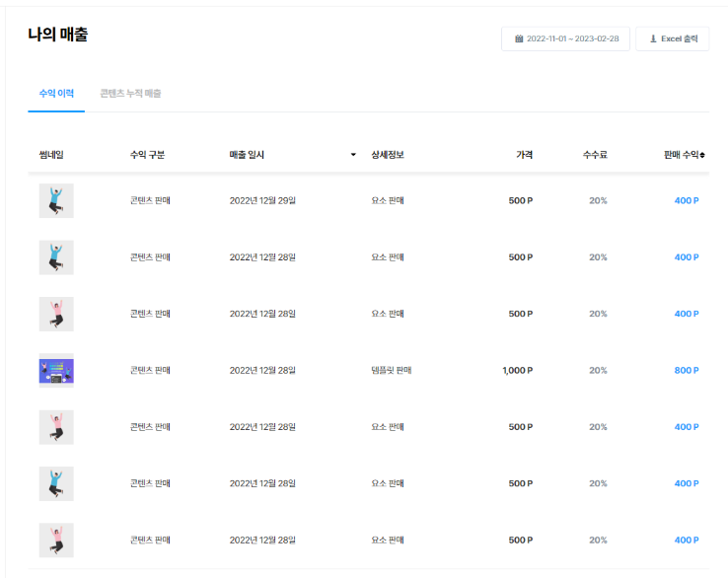Open the 콘텐츠 누적 매출 tab
728x578 pixels.
pos(130,94)
